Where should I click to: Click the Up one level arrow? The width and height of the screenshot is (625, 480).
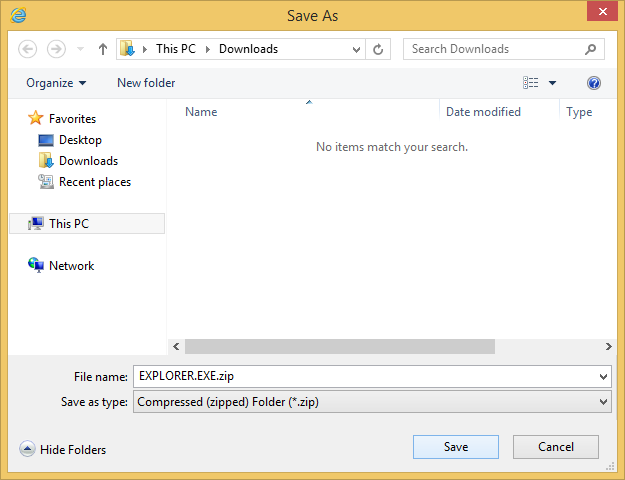(102, 49)
